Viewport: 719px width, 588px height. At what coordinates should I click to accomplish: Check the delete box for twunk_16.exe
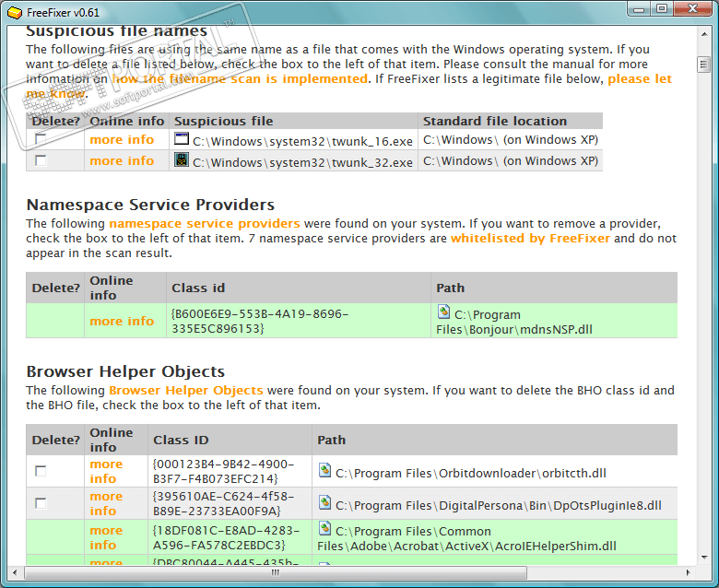point(41,139)
